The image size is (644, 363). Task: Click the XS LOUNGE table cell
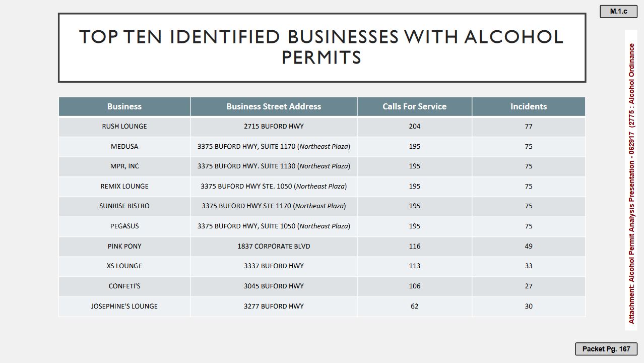coord(124,266)
